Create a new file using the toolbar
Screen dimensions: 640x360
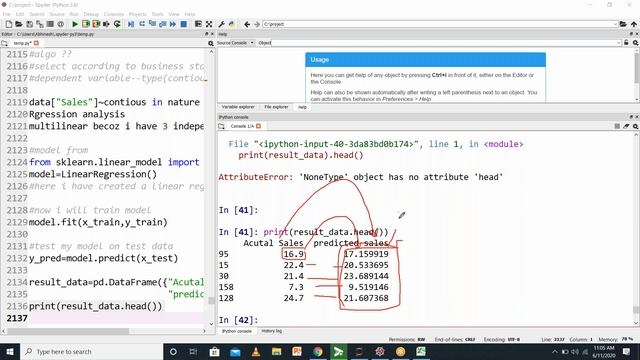9,24
